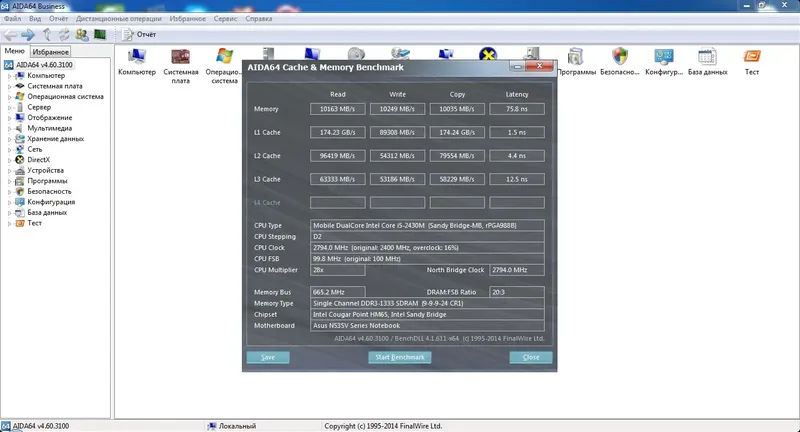Click the users toolbar icon
Screen dimensions: 800x432
82,35
